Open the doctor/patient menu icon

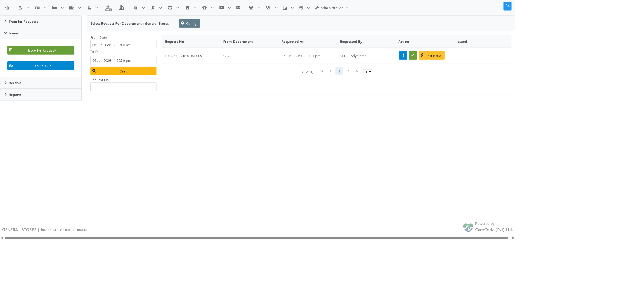20,8
